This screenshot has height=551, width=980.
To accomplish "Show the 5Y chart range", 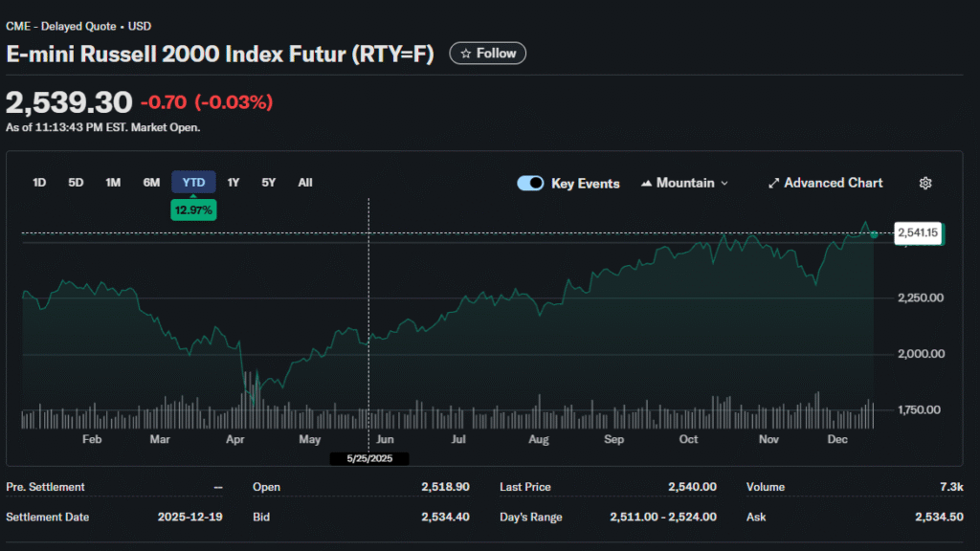I will [269, 183].
